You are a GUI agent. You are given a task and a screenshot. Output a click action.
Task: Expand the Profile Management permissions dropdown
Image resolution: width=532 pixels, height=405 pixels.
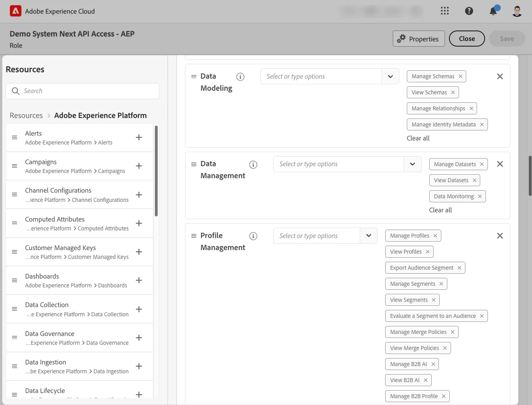369,236
